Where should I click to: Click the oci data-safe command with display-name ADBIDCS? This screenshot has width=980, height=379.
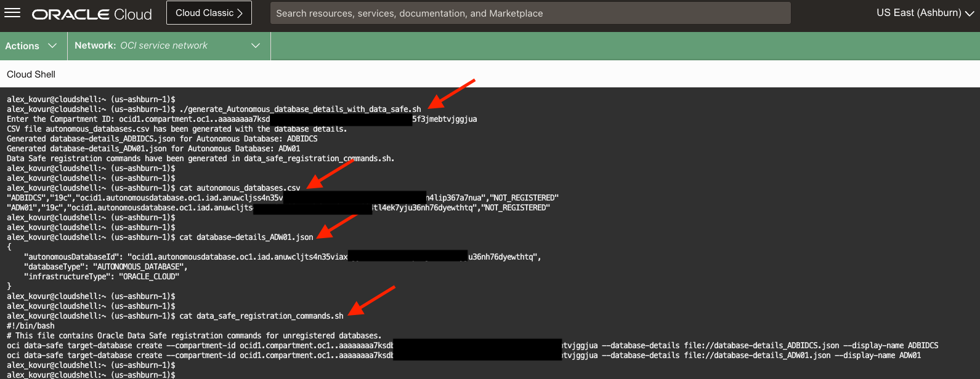pyautogui.click(x=472, y=346)
